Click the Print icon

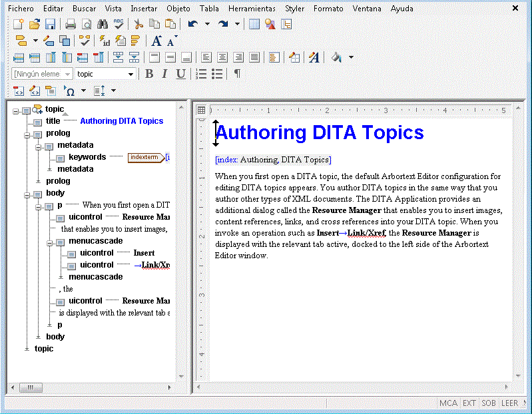click(70, 25)
